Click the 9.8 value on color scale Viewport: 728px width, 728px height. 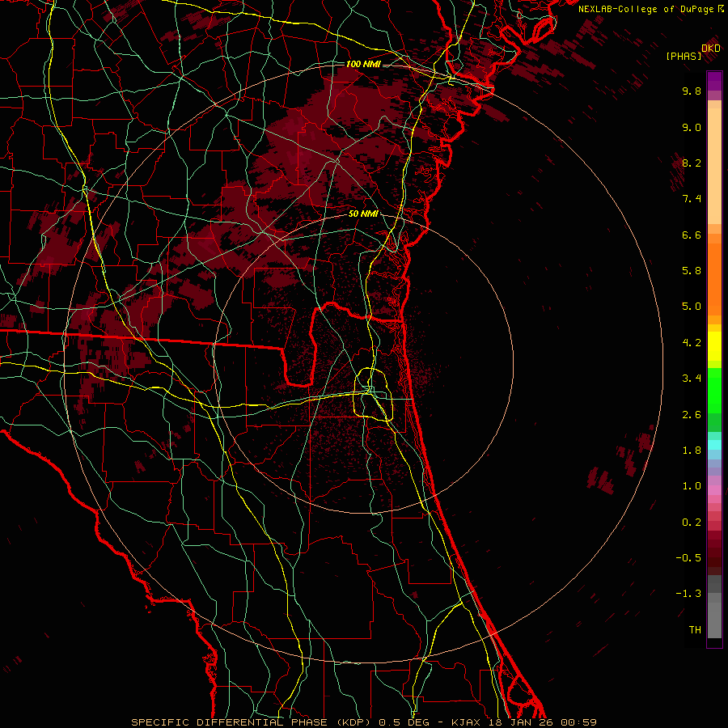coord(692,91)
